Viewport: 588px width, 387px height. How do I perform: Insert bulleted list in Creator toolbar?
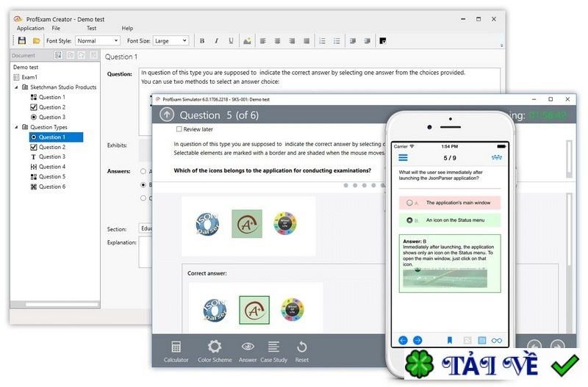[337, 41]
